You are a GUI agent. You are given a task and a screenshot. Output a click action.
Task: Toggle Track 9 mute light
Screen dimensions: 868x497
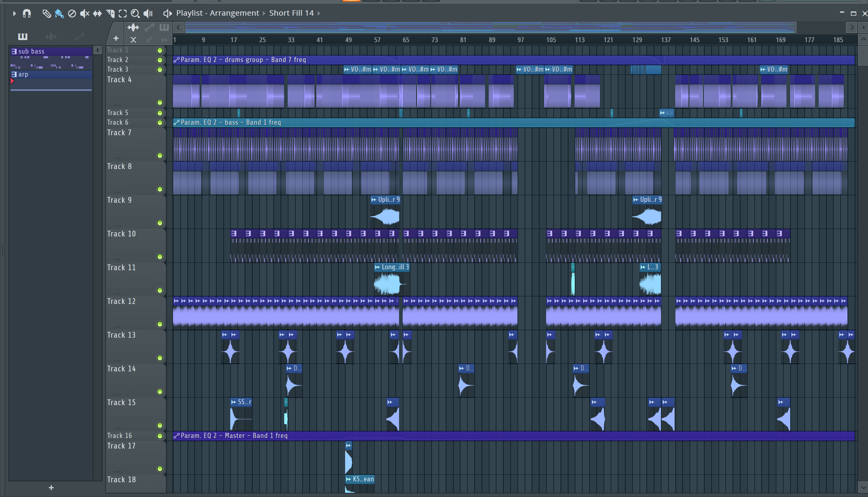pos(159,223)
